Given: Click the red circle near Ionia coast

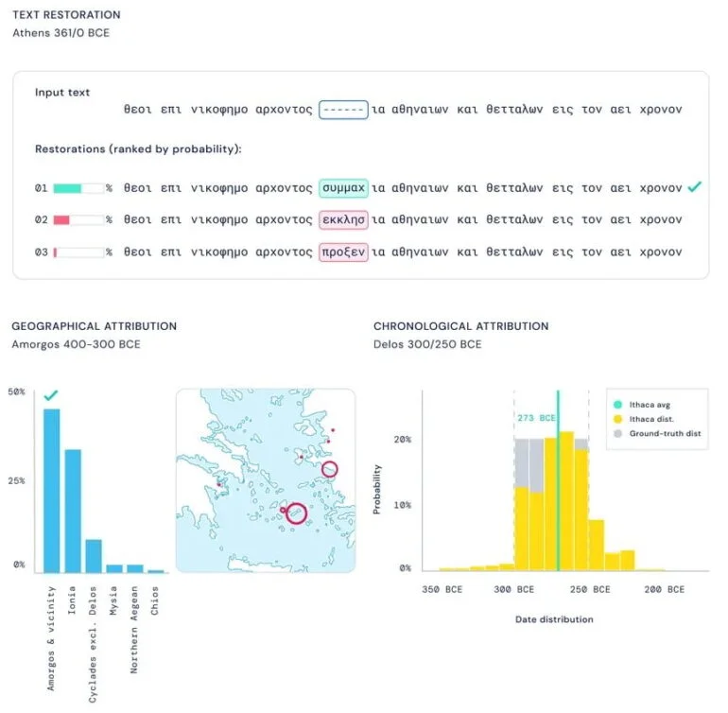Looking at the screenshot, I should (330, 469).
